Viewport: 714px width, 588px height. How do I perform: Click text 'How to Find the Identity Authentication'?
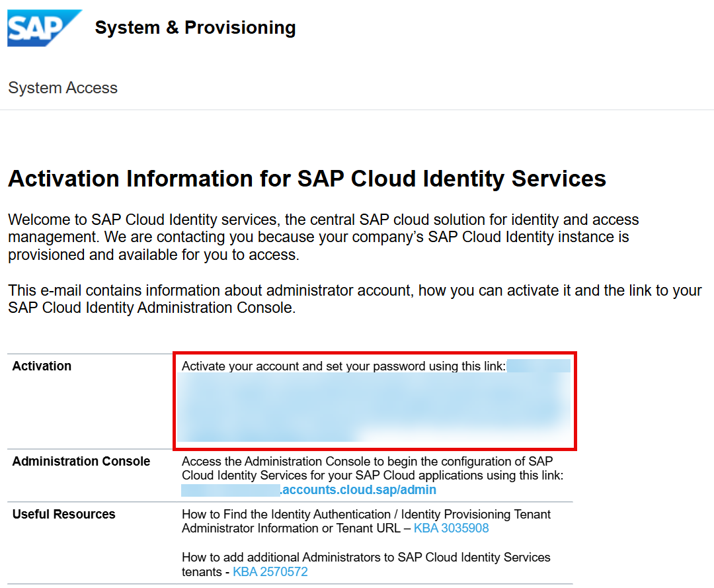click(286, 514)
